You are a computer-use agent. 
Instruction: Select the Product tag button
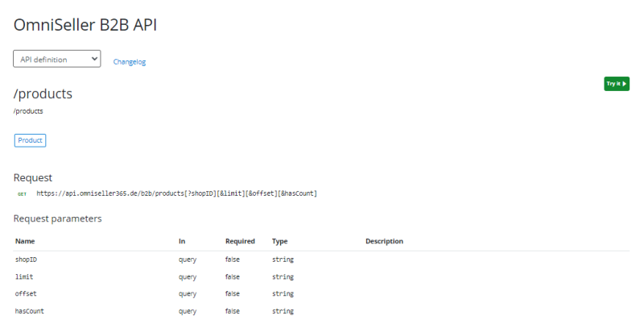click(30, 140)
